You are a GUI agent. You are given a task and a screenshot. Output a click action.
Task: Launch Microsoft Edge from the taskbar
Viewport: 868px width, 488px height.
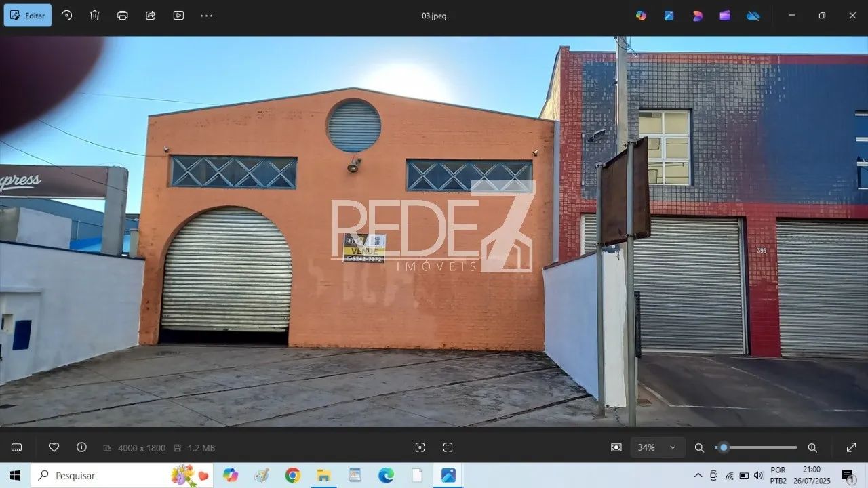386,475
